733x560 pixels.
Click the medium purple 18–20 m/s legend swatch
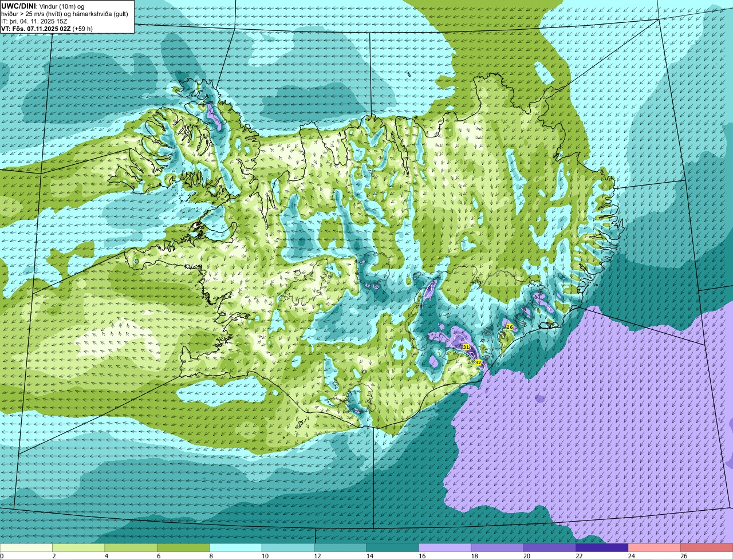(x=498, y=547)
